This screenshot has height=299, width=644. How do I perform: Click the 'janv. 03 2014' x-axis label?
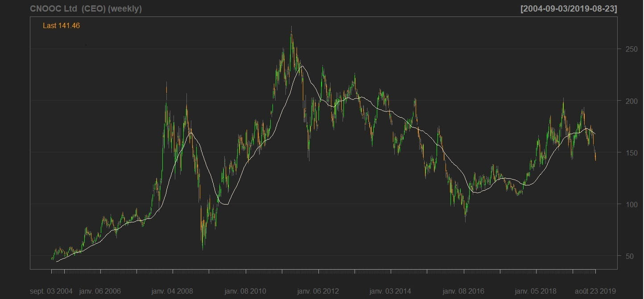(x=390, y=291)
